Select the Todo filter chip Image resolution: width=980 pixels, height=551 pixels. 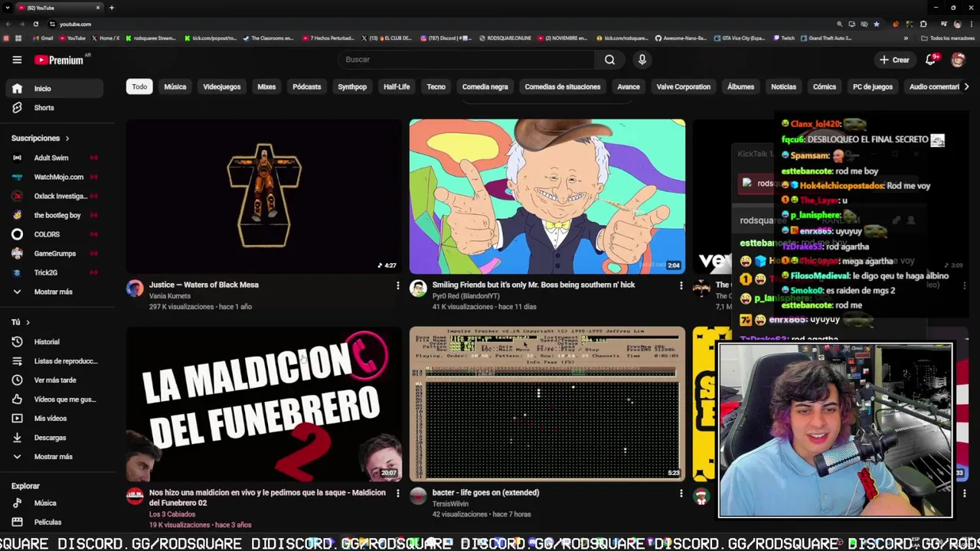tap(139, 86)
